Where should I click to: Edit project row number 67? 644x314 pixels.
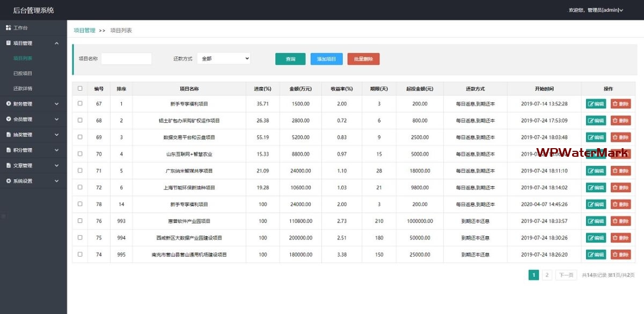point(596,104)
